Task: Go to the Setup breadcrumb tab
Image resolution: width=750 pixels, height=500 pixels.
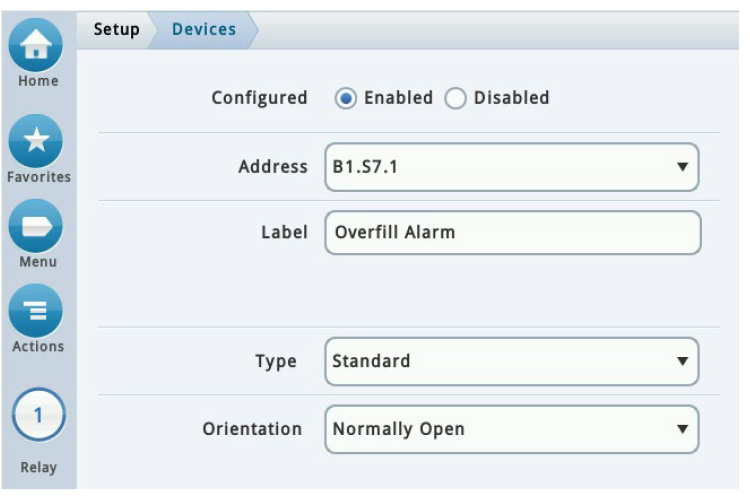Action: pyautogui.click(x=116, y=30)
